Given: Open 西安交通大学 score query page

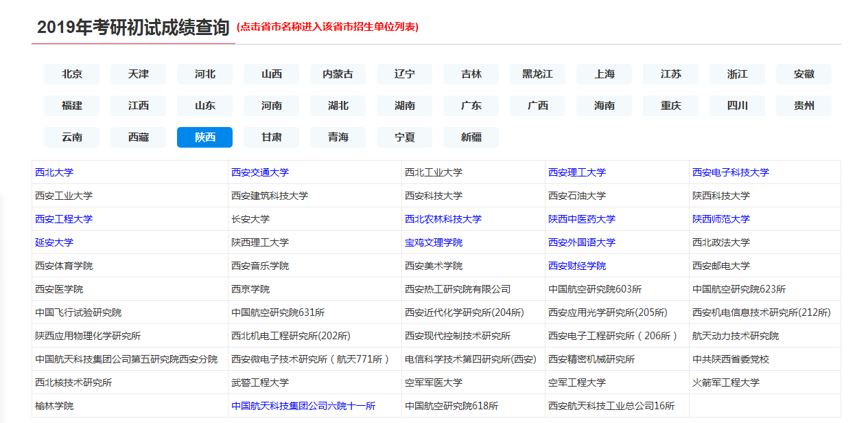Looking at the screenshot, I should coord(260,172).
